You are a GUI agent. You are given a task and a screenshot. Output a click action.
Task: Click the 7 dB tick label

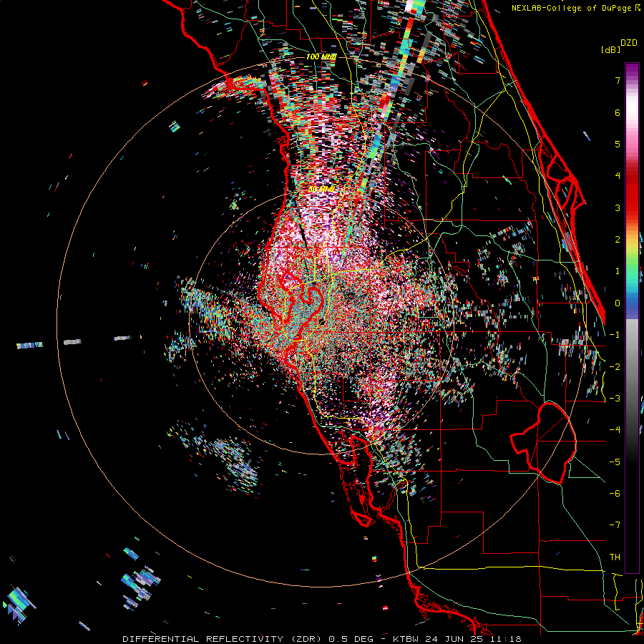pyautogui.click(x=618, y=80)
